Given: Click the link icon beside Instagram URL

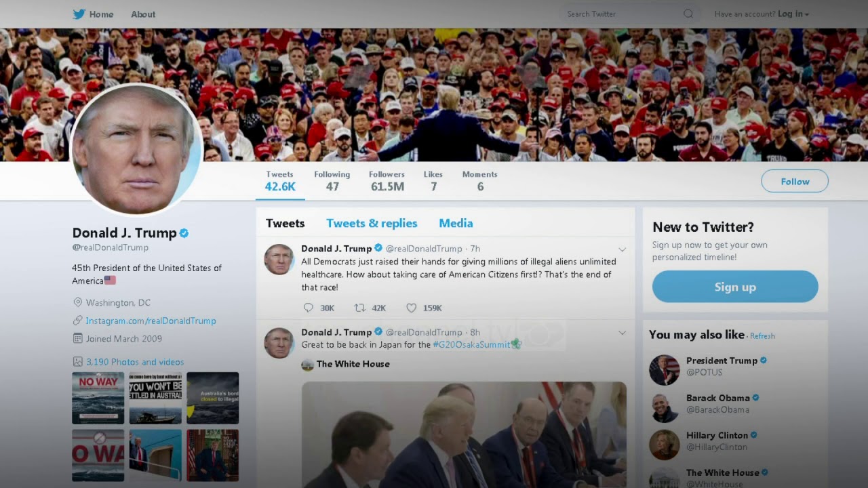Looking at the screenshot, I should pyautogui.click(x=78, y=321).
